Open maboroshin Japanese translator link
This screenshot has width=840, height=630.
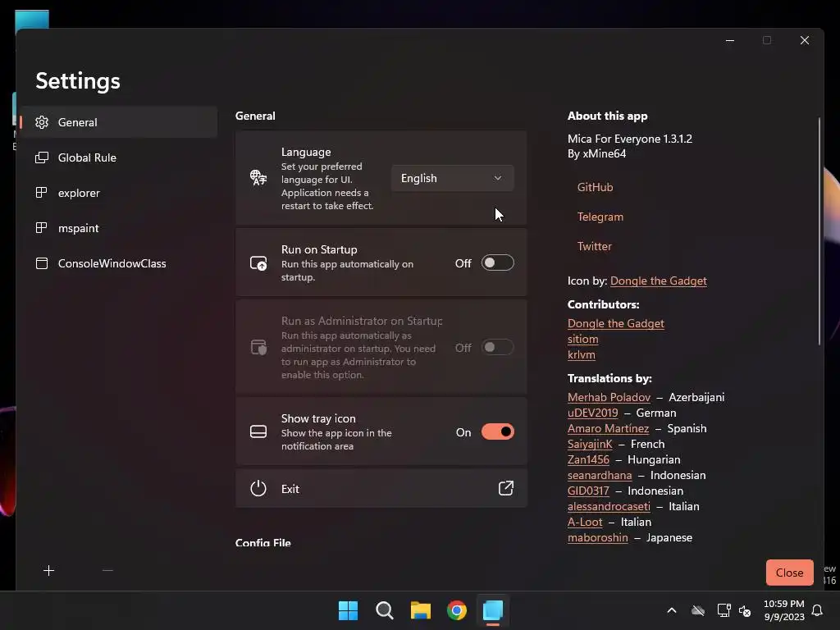click(x=597, y=537)
